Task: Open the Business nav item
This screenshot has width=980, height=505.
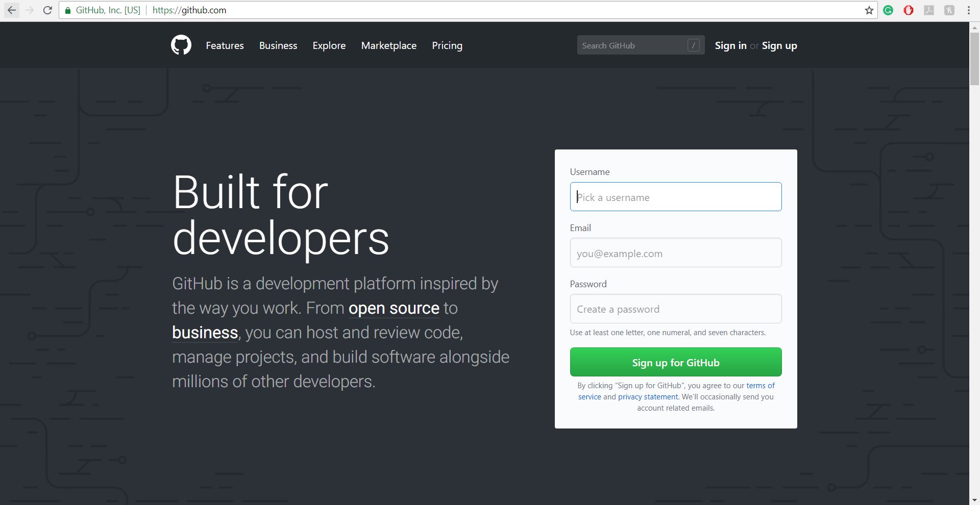Action: [278, 45]
